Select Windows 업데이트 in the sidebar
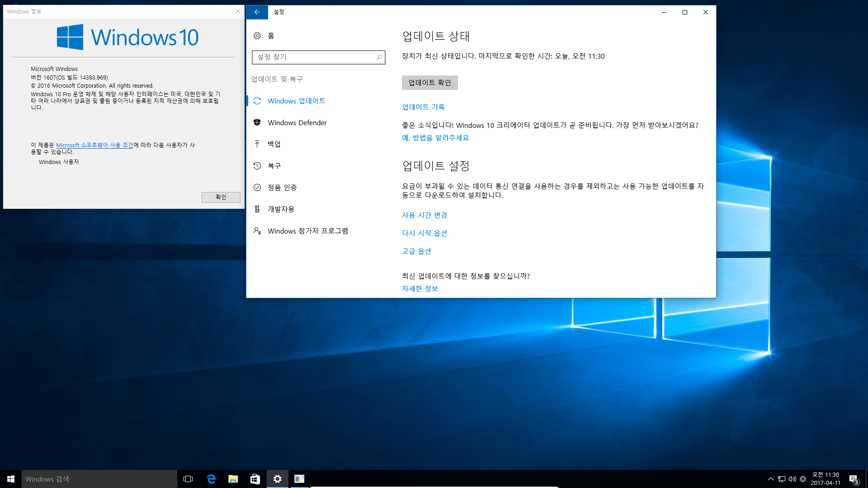The height and width of the screenshot is (488, 868). pyautogui.click(x=297, y=101)
